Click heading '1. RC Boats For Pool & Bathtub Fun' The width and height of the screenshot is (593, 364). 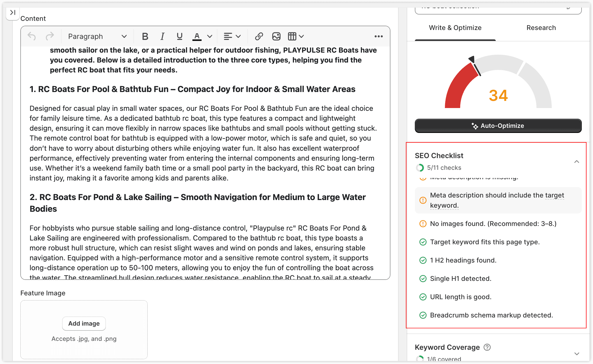coord(192,89)
